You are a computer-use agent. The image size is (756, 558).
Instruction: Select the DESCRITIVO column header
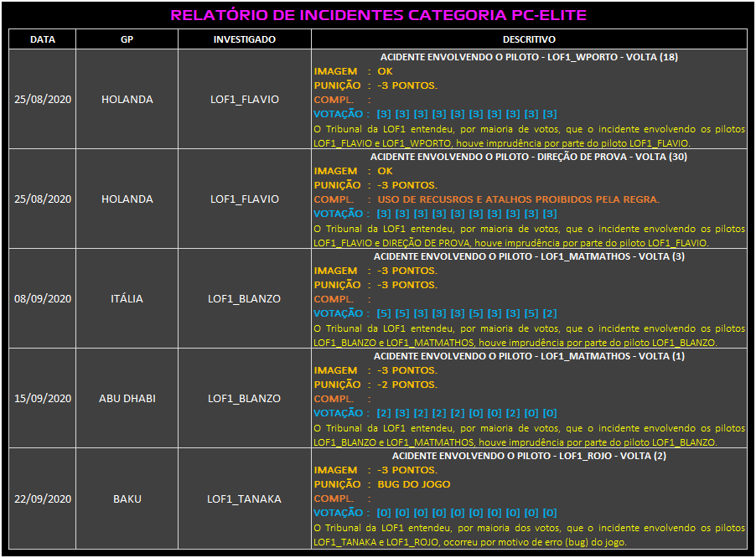click(x=529, y=39)
